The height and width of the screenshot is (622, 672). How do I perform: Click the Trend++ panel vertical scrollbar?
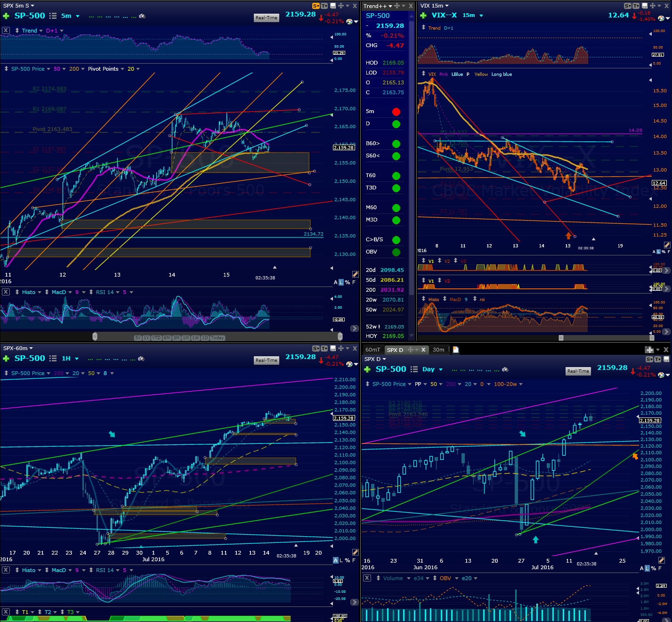pyautogui.click(x=411, y=158)
